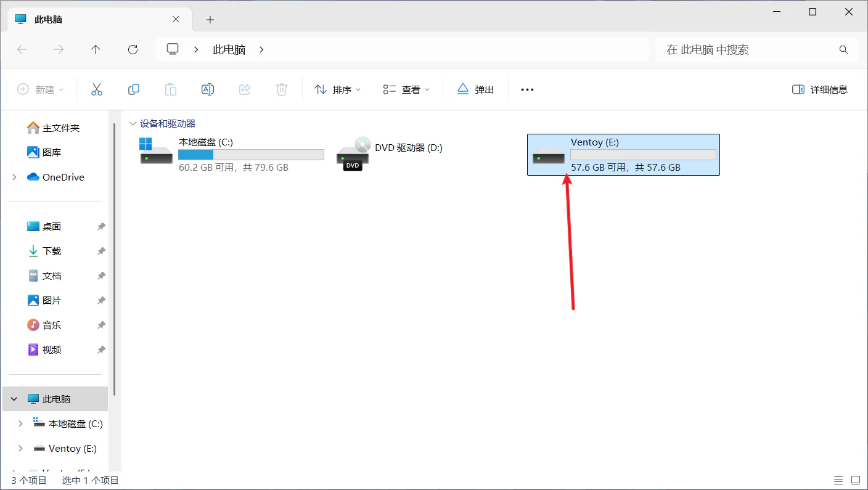This screenshot has height=490, width=868.
Task: Click the Copy icon in toolbar
Action: click(x=133, y=89)
